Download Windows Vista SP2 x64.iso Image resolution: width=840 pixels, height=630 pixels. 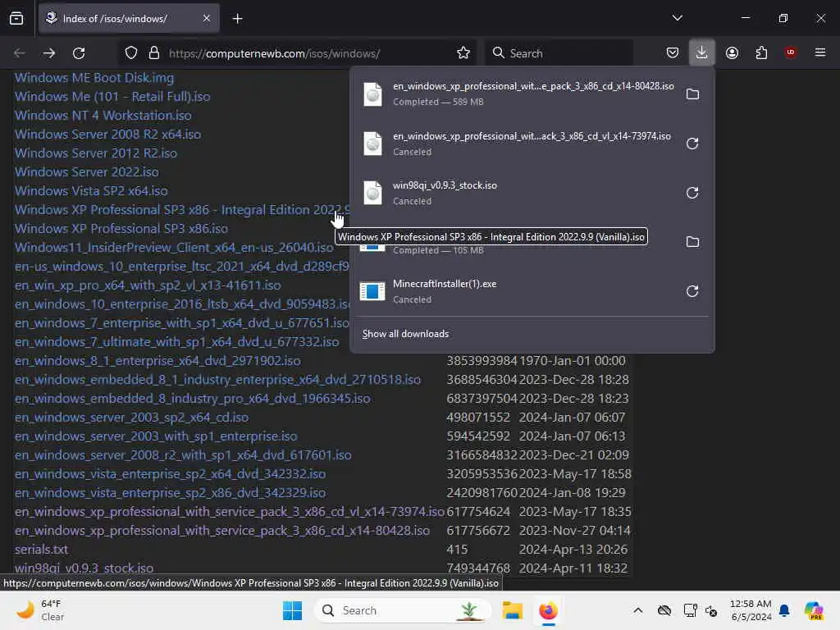pos(91,190)
